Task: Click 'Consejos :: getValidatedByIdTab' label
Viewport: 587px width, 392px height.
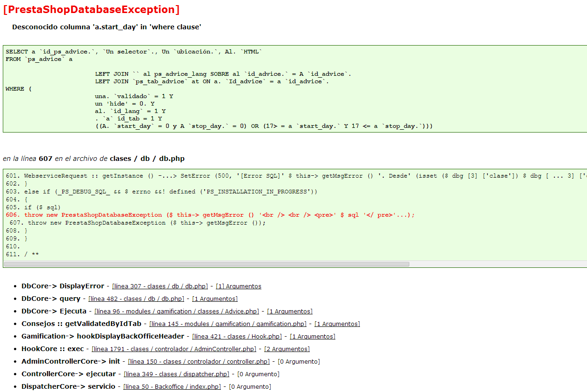Action: 81,324
